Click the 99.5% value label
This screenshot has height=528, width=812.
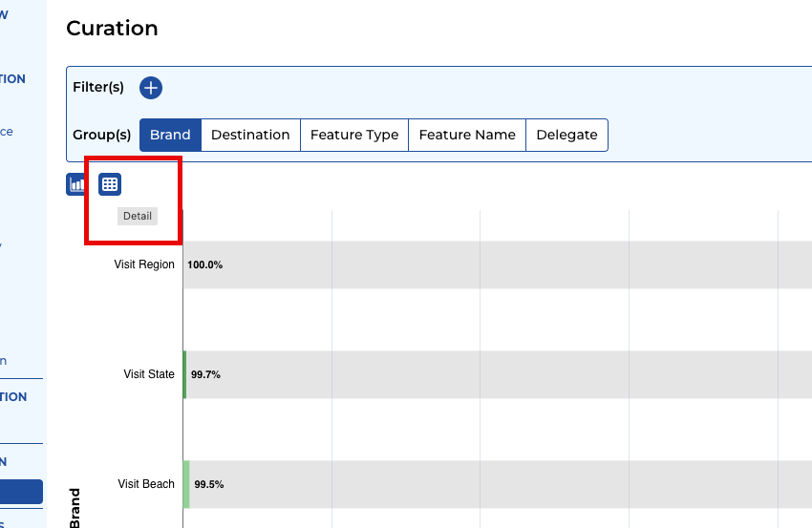208,485
